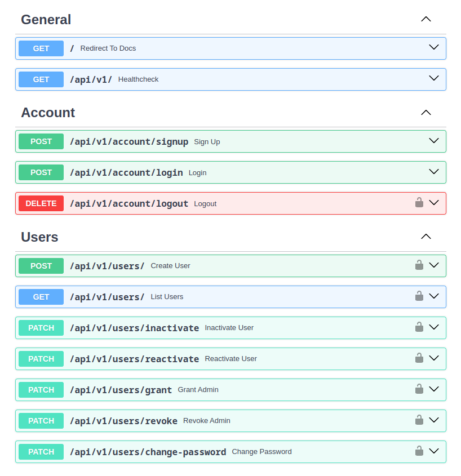Viewport: 461px width, 476px height.
Task: Expand the Healthcheck endpoint arrow
Action: pyautogui.click(x=433, y=79)
